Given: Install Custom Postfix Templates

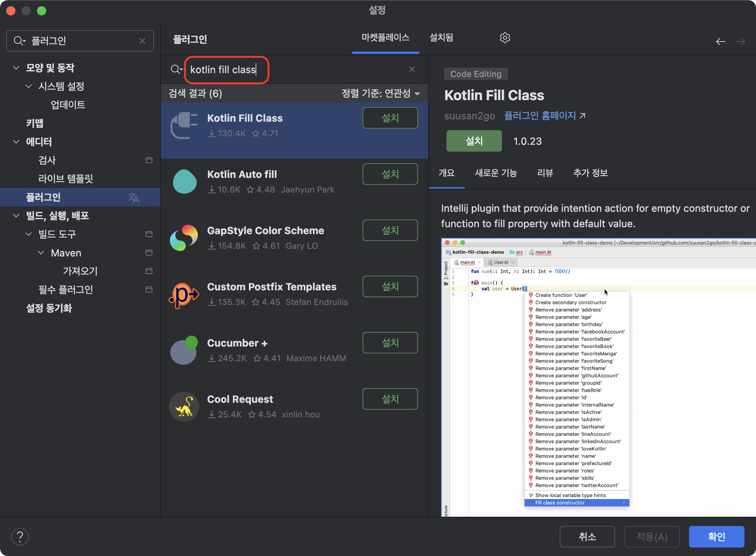Looking at the screenshot, I should tap(390, 286).
